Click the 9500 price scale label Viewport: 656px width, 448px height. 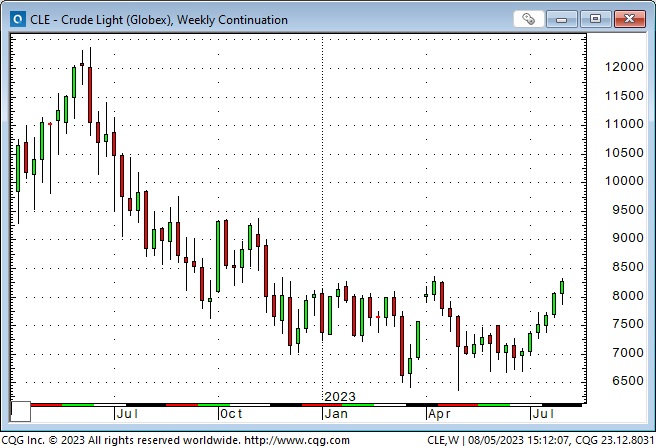point(628,210)
